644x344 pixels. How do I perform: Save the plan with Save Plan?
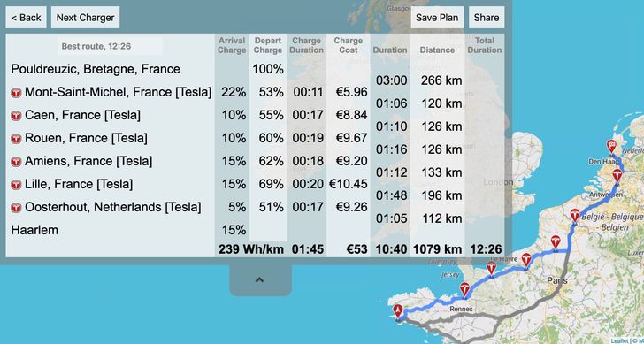tap(437, 17)
